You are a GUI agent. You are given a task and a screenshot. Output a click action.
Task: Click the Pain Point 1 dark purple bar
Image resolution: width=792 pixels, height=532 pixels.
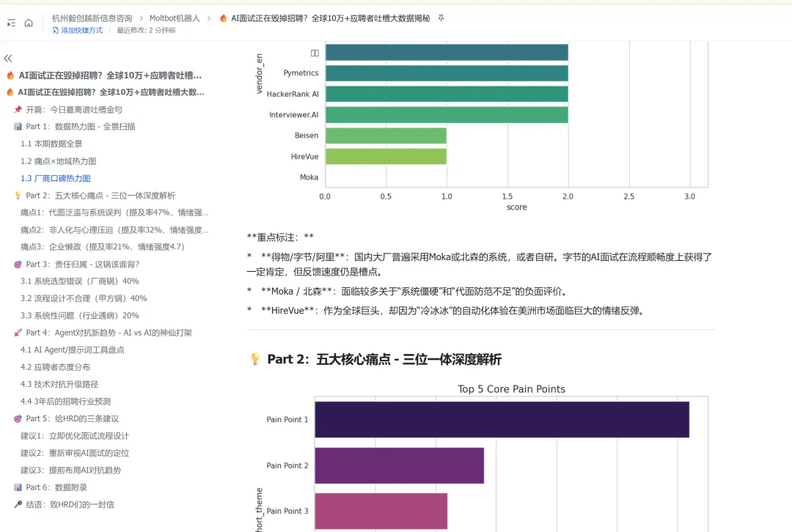(502, 419)
